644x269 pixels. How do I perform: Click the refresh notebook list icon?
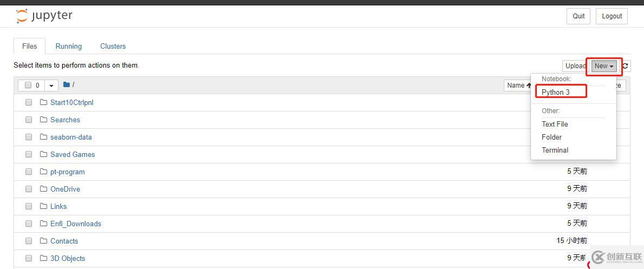(625, 66)
